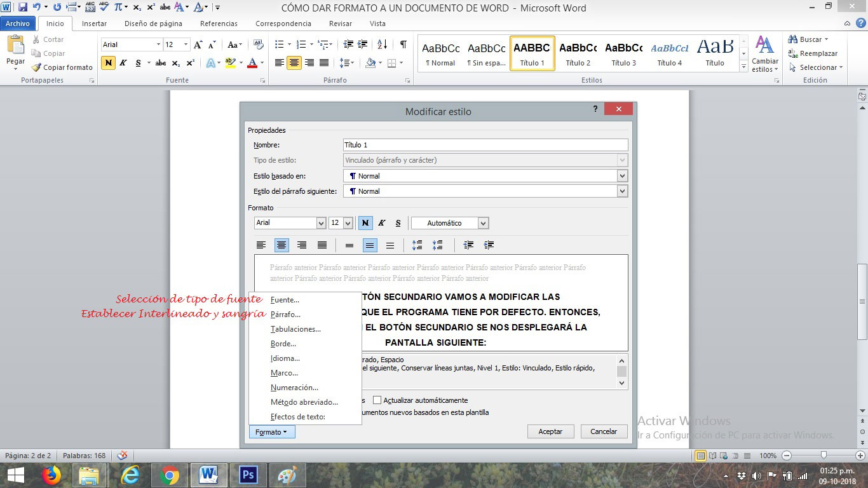
Task: Toggle italic K in the Modificar estilo dialog
Action: [x=382, y=223]
